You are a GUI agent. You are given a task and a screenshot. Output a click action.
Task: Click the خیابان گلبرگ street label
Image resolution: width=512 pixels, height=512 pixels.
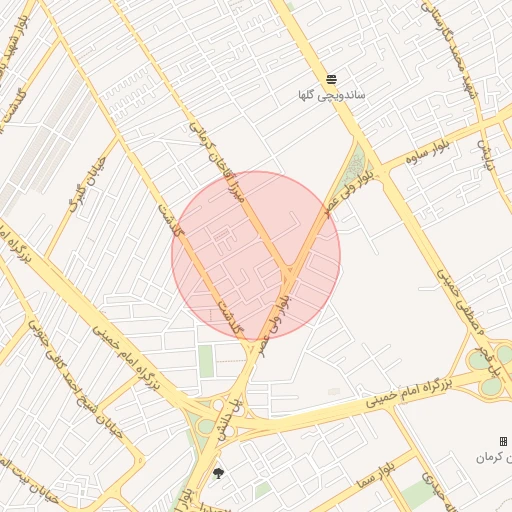click(88, 185)
